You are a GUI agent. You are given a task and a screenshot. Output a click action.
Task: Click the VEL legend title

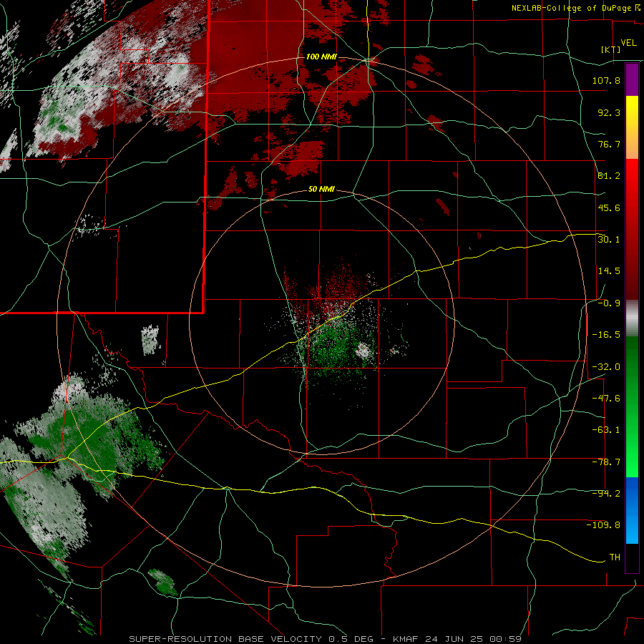coord(628,43)
